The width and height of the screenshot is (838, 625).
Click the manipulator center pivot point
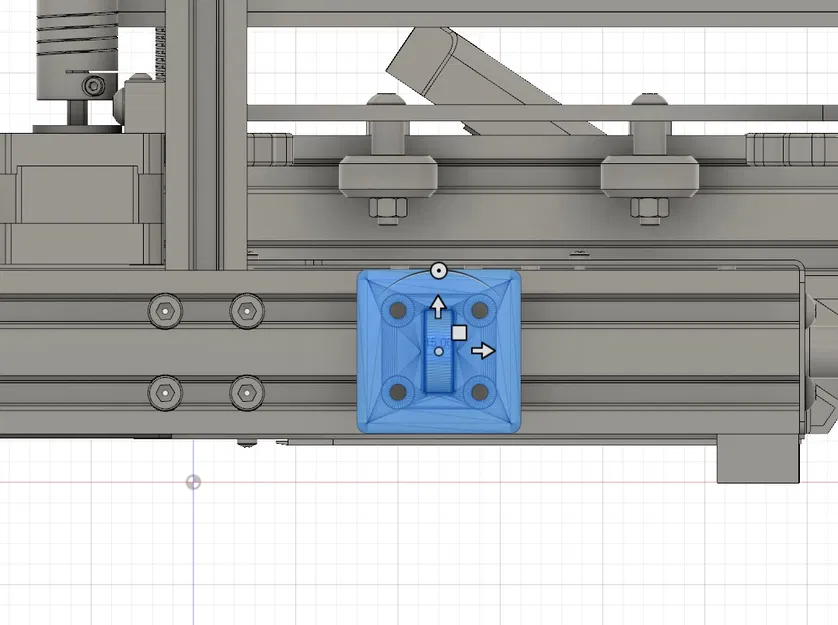(439, 351)
